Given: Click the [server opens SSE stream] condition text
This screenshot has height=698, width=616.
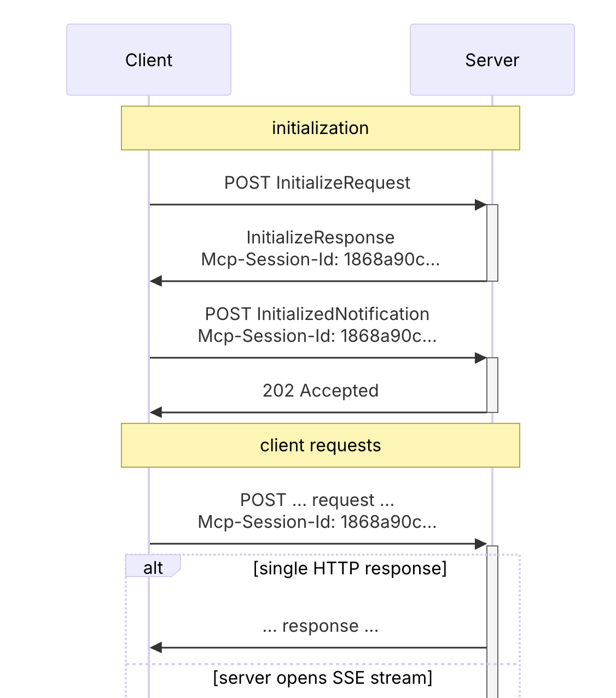Looking at the screenshot, I should pos(322,678).
